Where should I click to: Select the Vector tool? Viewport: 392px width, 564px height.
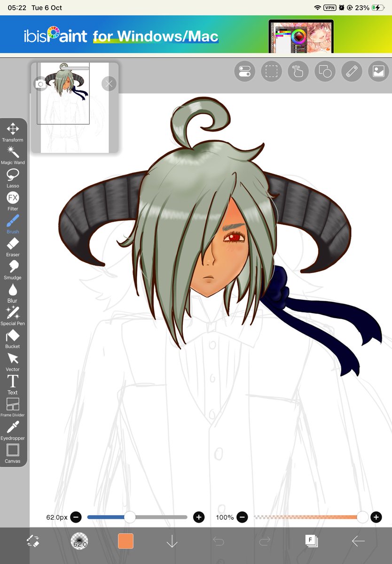13,362
